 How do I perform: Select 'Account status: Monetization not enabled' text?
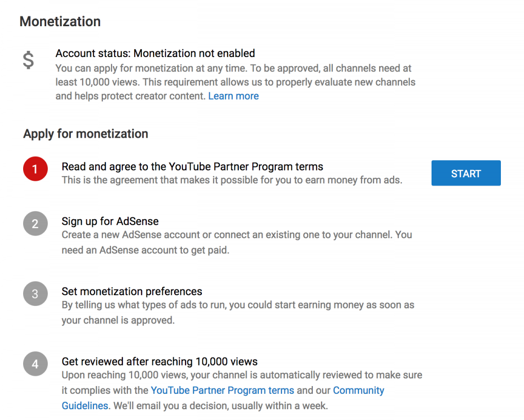[x=155, y=53]
